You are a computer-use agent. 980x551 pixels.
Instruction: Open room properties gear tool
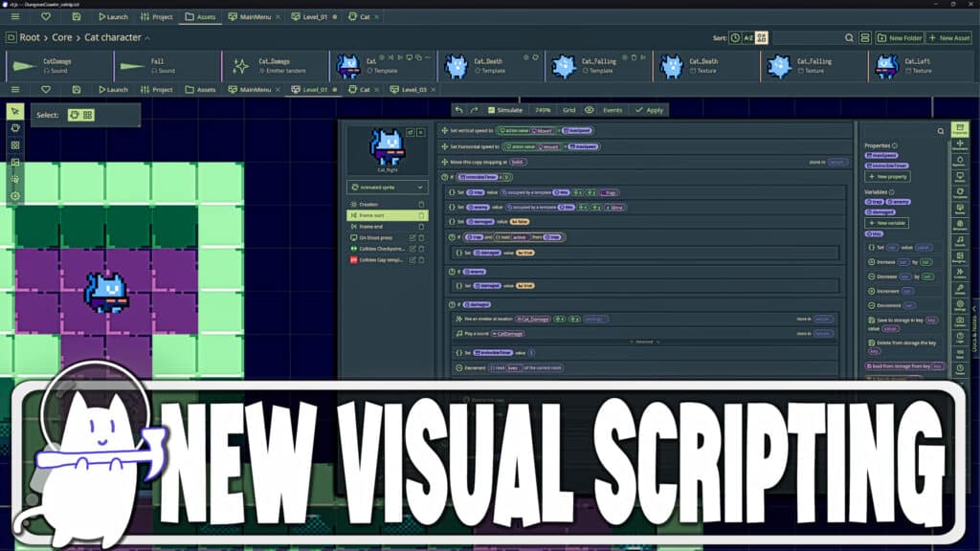pyautogui.click(x=15, y=195)
